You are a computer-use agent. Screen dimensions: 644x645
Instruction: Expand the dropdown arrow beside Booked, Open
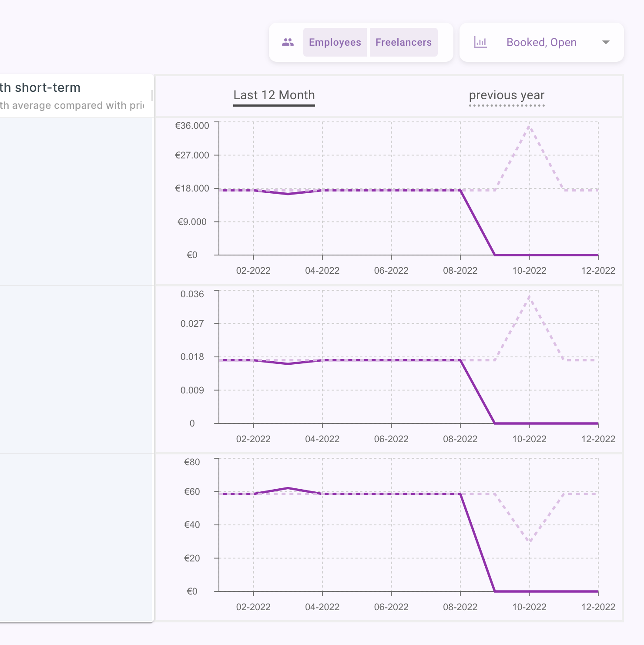pos(606,42)
